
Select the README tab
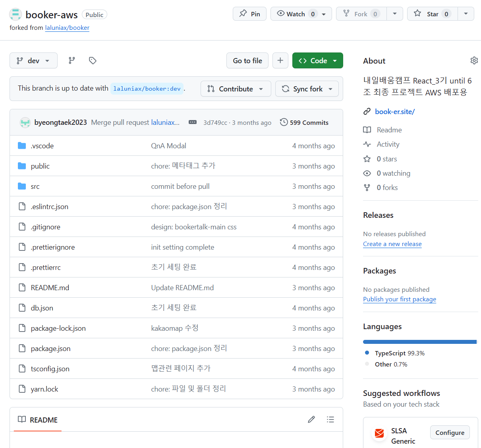click(38, 420)
